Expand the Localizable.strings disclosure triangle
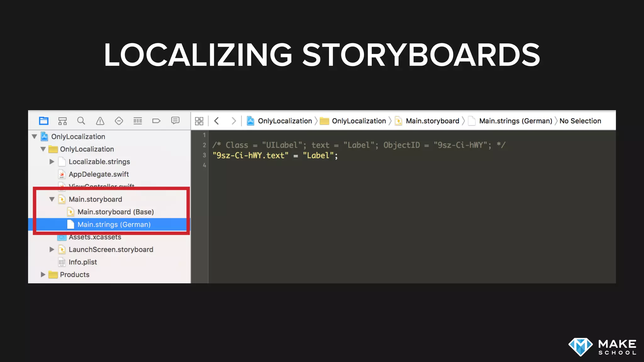This screenshot has height=362, width=644. pyautogui.click(x=52, y=162)
